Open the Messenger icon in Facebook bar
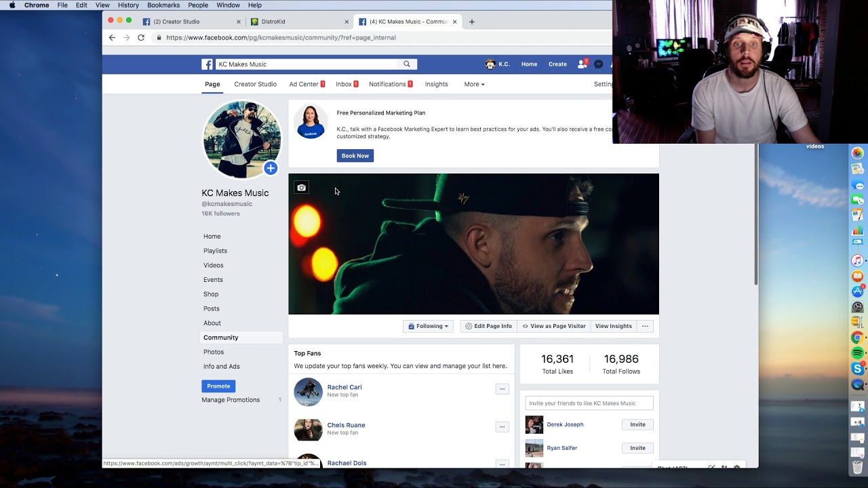The image size is (868, 488). click(599, 64)
